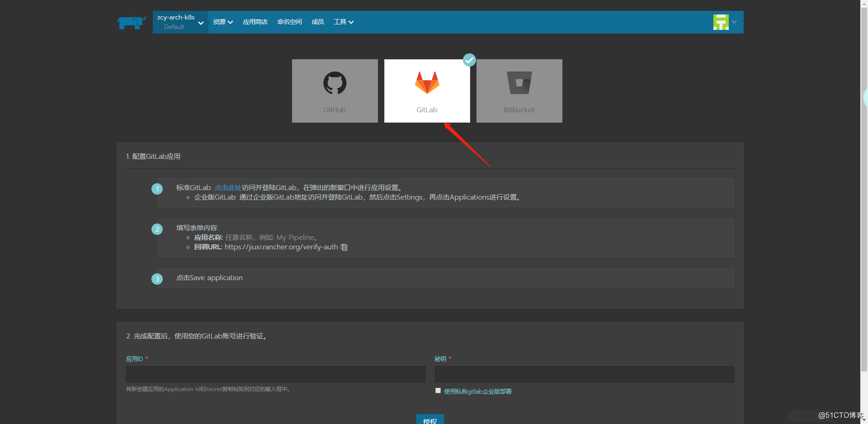Click the 授权 authorize button
Image resolution: width=868 pixels, height=424 pixels.
pyautogui.click(x=430, y=420)
